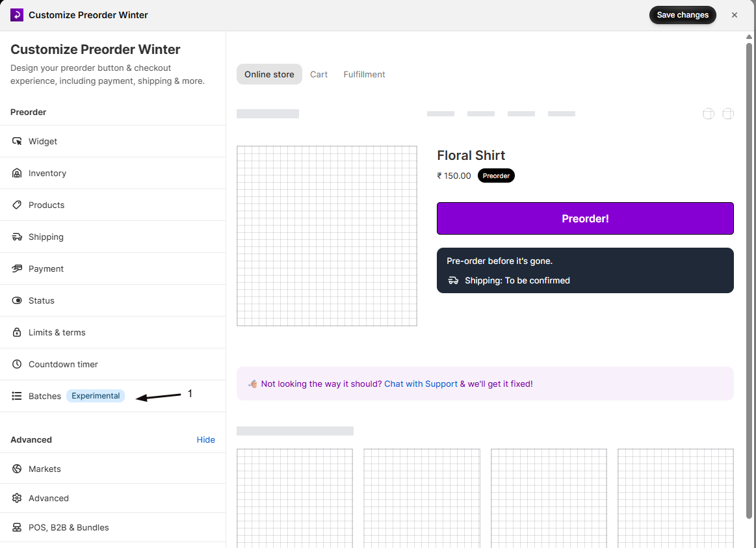This screenshot has width=756, height=548.
Task: Open the Inventory section
Action: (113, 173)
